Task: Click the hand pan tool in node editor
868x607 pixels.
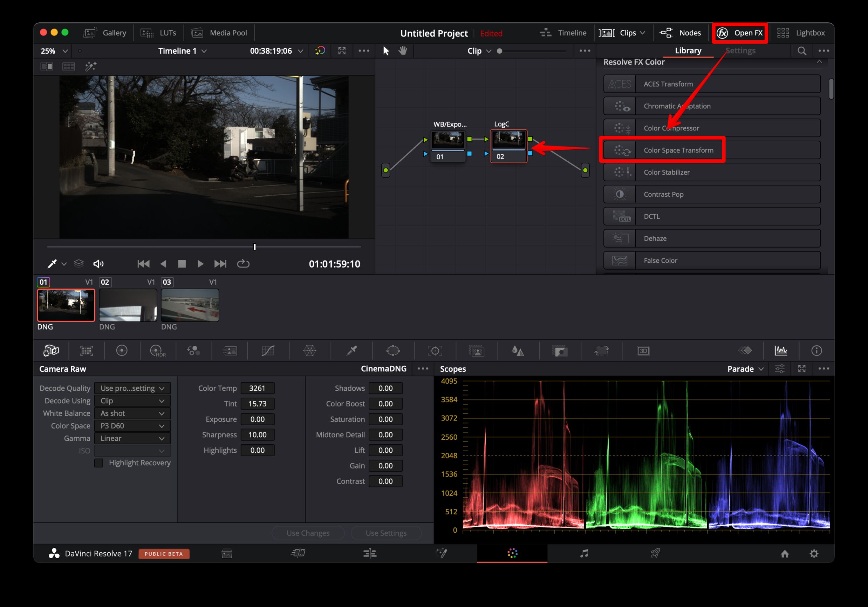Action: pyautogui.click(x=403, y=51)
